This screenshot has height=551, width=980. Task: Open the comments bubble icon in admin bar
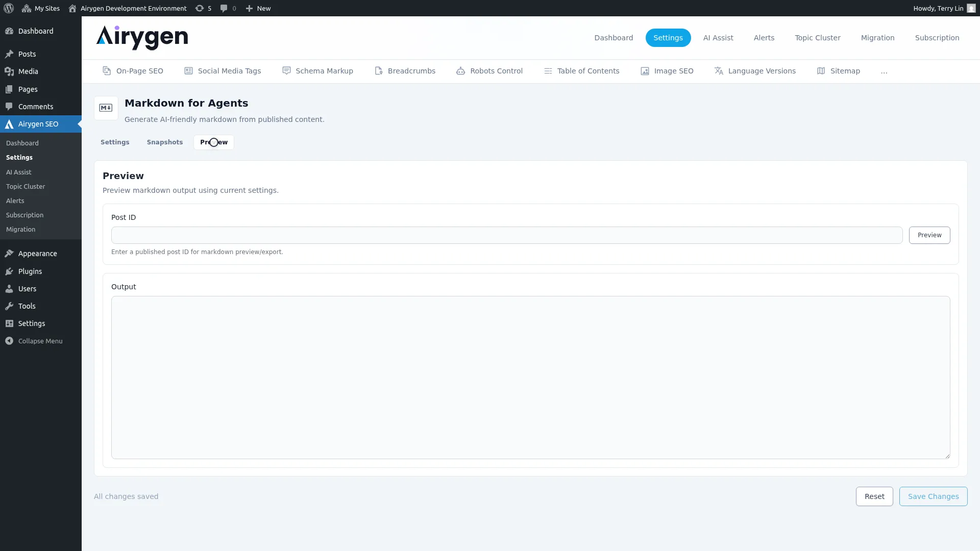click(x=224, y=8)
